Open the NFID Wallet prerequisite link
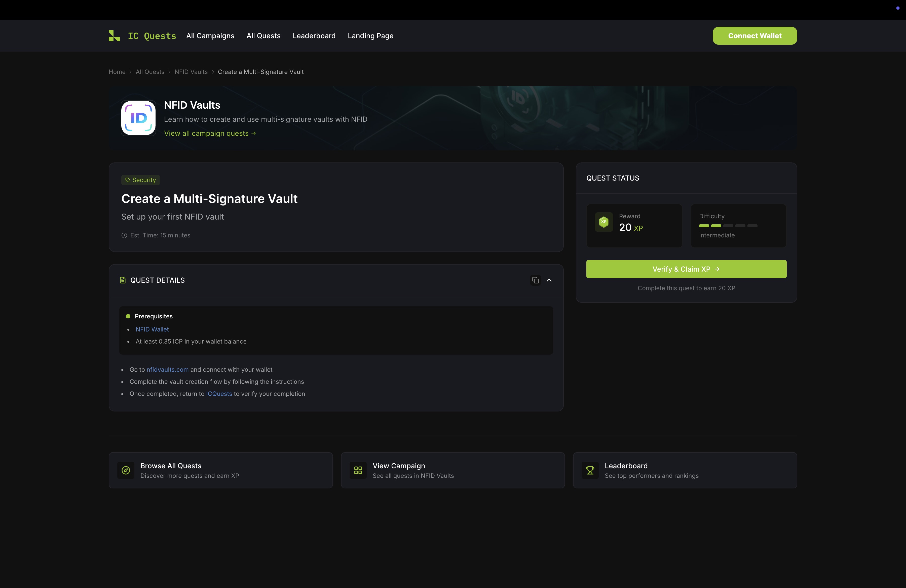Screen dimensions: 906x588 (152, 329)
